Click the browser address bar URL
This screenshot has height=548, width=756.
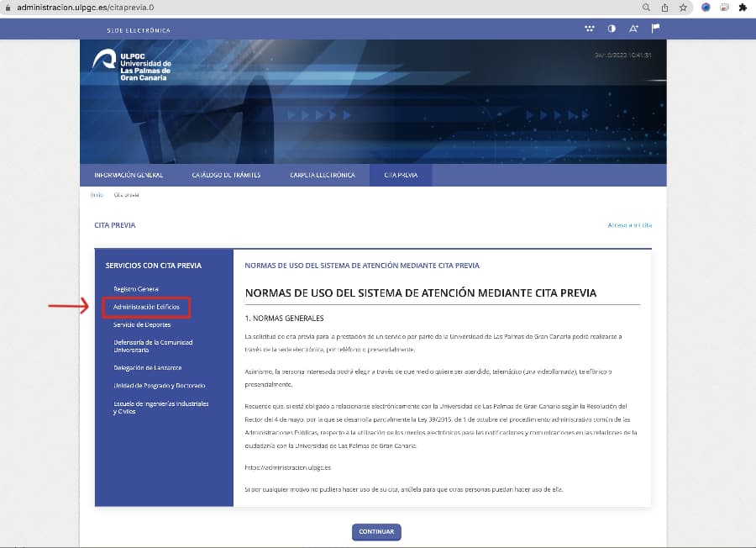point(86,8)
